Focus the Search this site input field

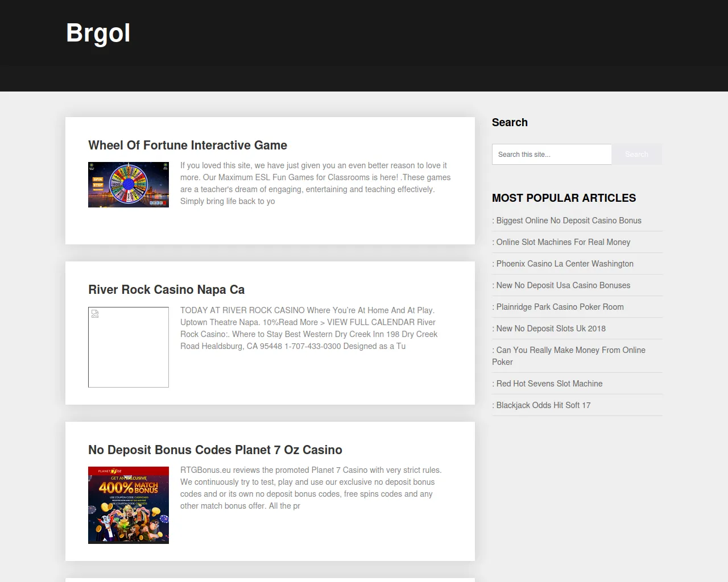tap(552, 155)
